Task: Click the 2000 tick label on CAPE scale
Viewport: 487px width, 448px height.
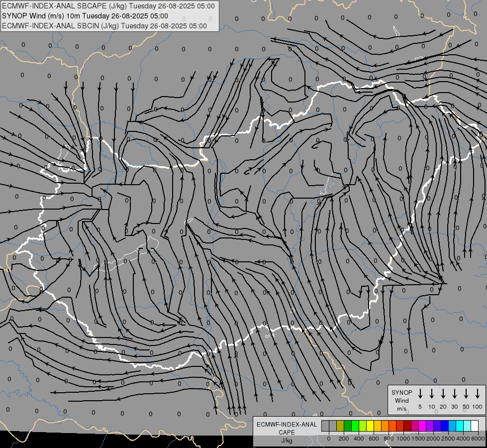Action: click(433, 439)
